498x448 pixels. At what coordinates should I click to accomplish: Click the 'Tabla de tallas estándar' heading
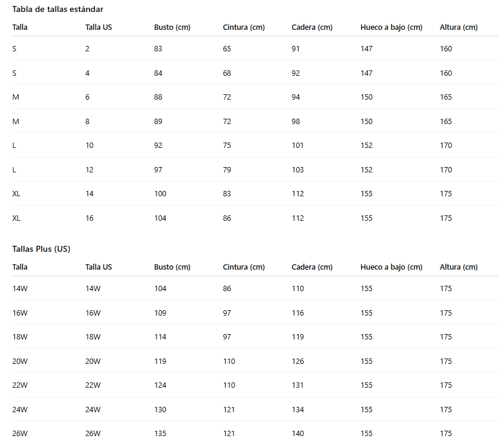57,9
